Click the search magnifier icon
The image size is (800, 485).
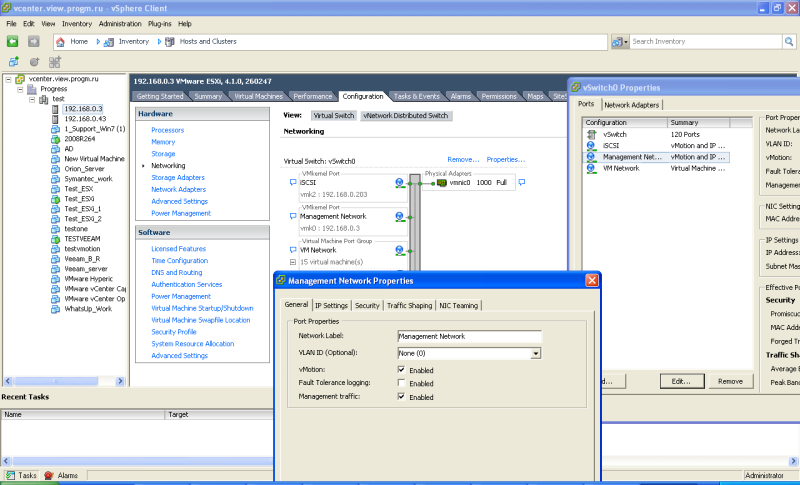pyautogui.click(x=789, y=42)
